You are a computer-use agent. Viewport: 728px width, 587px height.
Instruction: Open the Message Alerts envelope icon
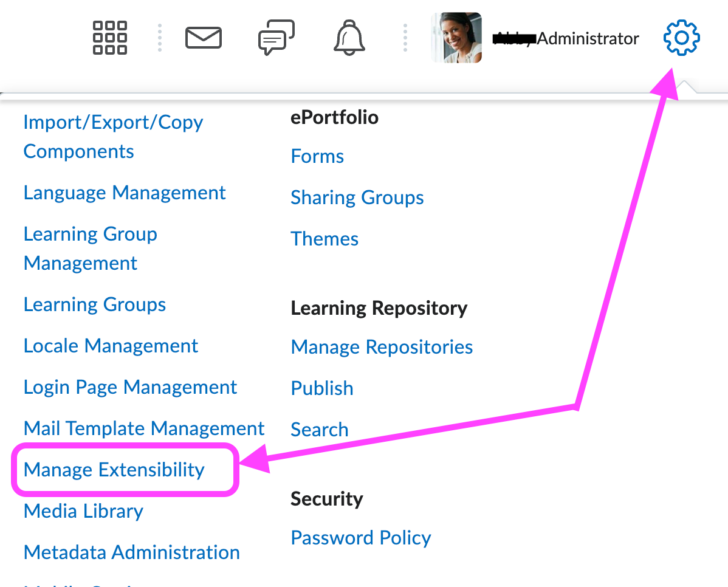pyautogui.click(x=203, y=37)
